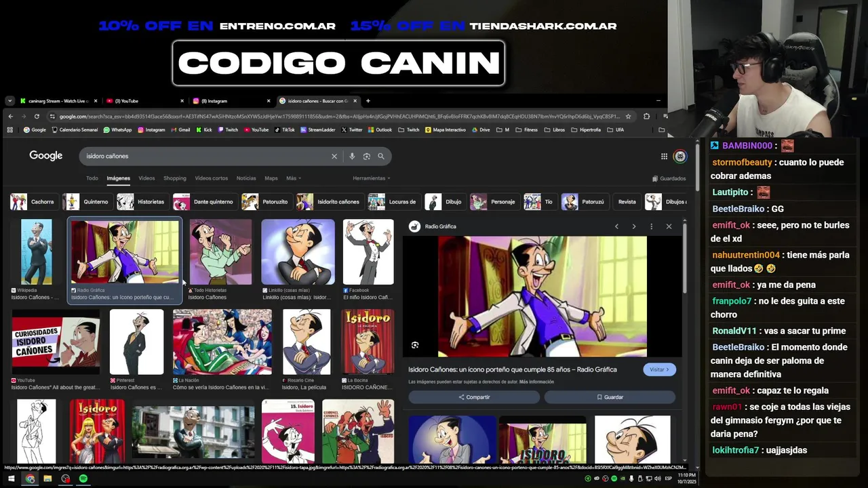The height and width of the screenshot is (488, 868).
Task: Open the Guardados saved items link
Action: 669,178
